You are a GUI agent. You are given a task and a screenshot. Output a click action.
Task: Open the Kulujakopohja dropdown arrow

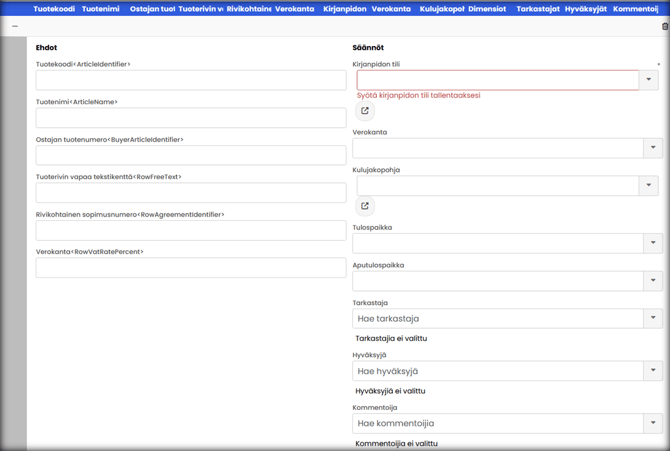click(x=649, y=185)
